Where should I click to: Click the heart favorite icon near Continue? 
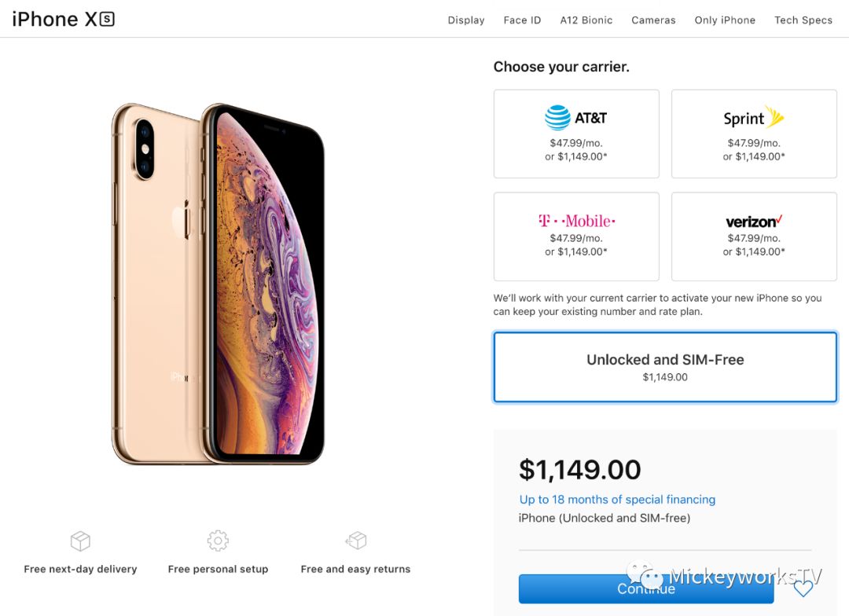tap(803, 588)
